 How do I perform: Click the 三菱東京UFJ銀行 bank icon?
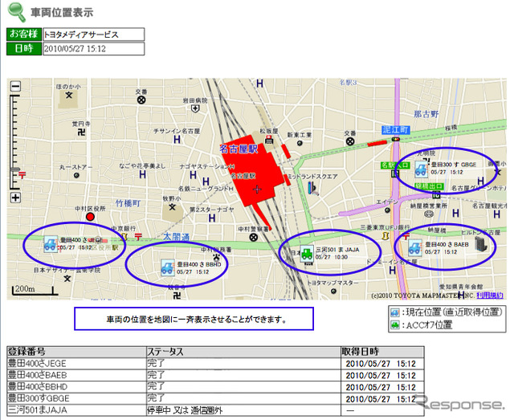click(385, 235)
